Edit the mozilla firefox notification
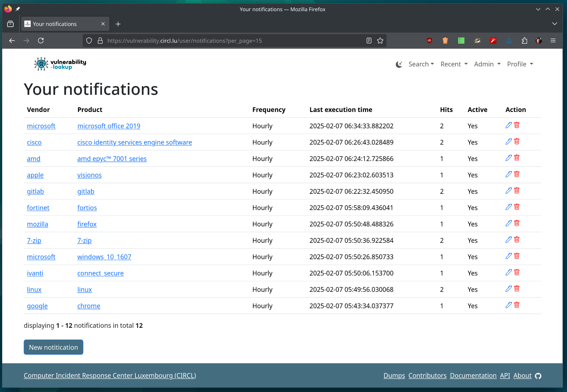The width and height of the screenshot is (567, 392). (x=509, y=223)
